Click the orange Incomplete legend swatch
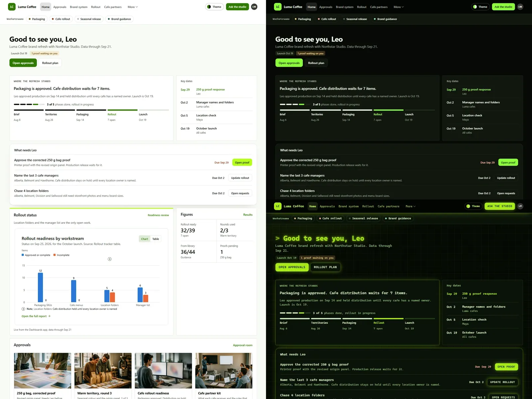This screenshot has width=532, height=399. (55, 255)
